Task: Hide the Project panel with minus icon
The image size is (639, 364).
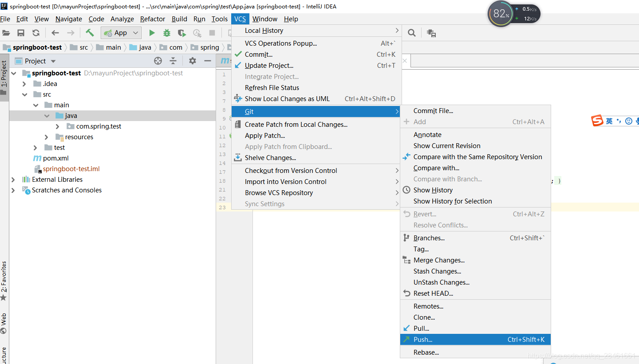Action: [207, 61]
